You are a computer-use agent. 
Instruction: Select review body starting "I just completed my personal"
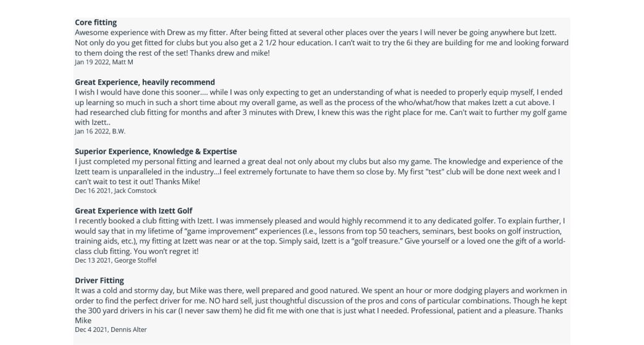pos(319,171)
